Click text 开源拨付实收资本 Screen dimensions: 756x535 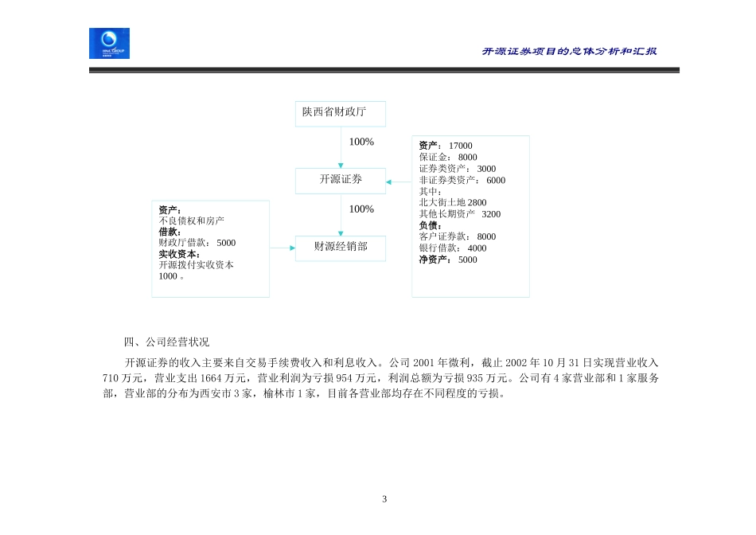coord(197,265)
